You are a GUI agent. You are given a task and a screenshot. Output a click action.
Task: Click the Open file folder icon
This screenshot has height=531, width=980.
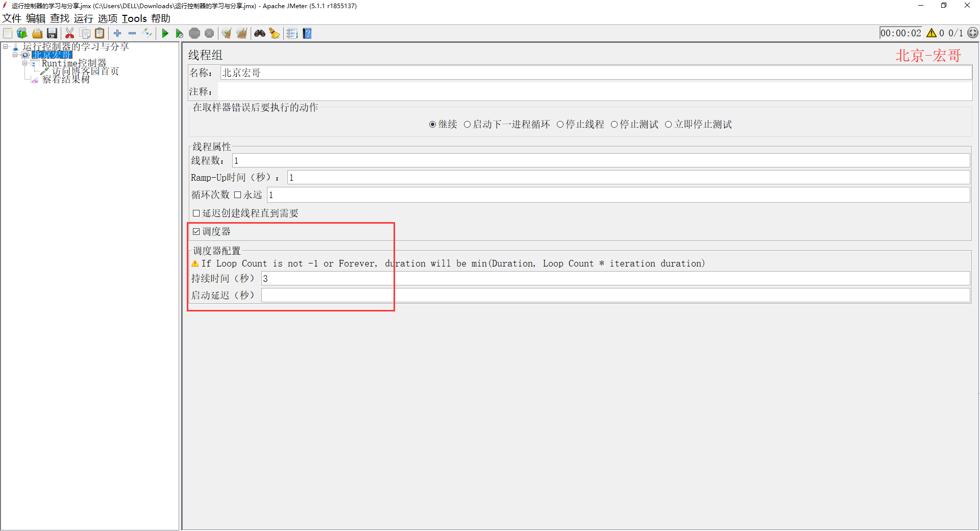click(37, 33)
